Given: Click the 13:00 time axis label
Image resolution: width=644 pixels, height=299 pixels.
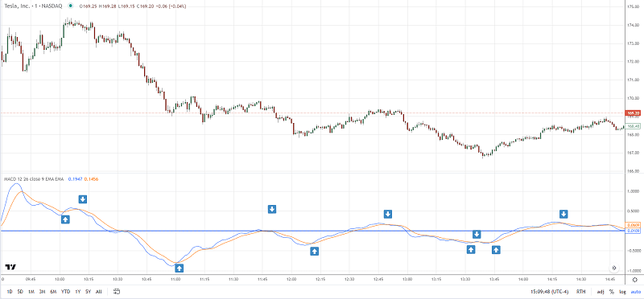Looking at the screenshot, I should pyautogui.click(x=407, y=280).
